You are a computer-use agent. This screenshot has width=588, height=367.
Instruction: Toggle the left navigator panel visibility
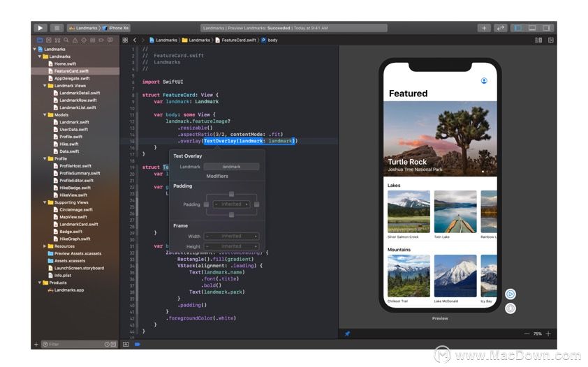tap(518, 28)
